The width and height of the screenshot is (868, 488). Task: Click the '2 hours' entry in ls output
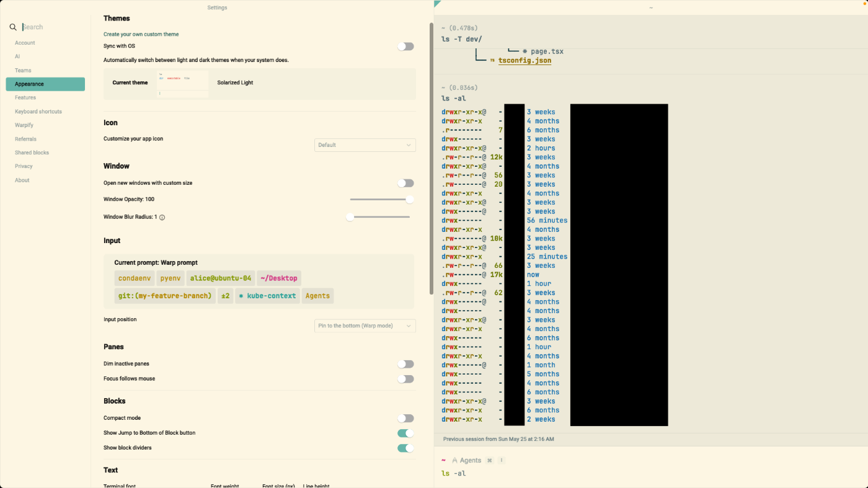pyautogui.click(x=541, y=148)
